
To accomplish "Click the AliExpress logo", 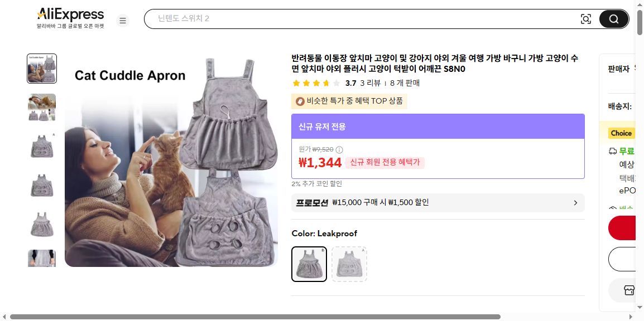I will pos(70,14).
